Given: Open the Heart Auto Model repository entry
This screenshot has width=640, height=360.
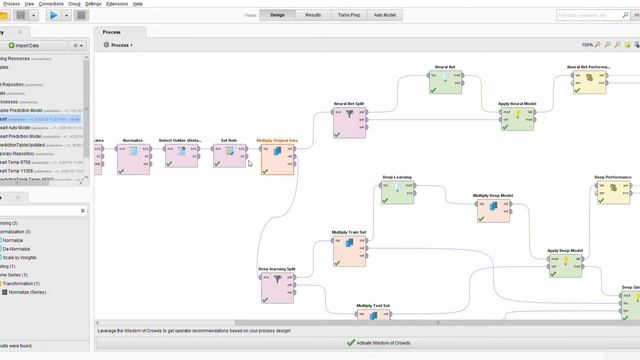Looking at the screenshot, I should coord(41,128).
